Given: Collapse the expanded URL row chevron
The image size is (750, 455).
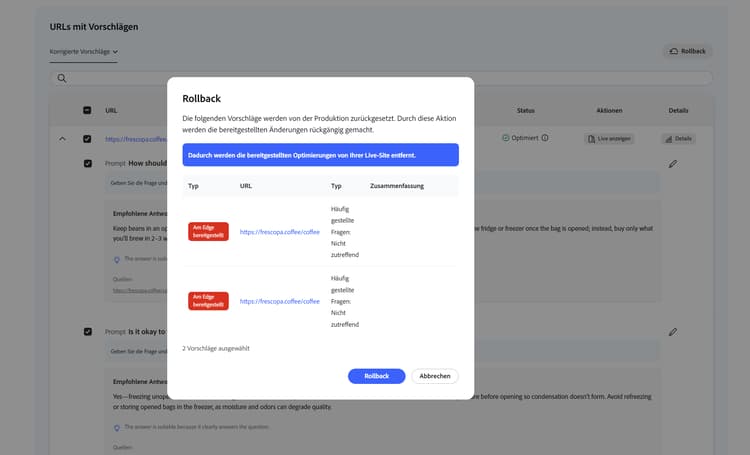Looking at the screenshot, I should [62, 139].
